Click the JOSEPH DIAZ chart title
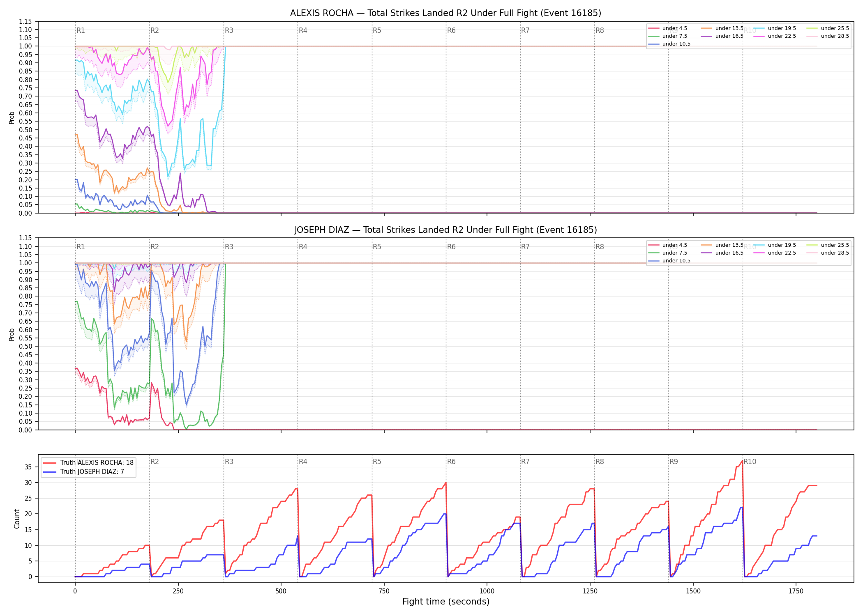This screenshot has width=863, height=616. (x=445, y=230)
